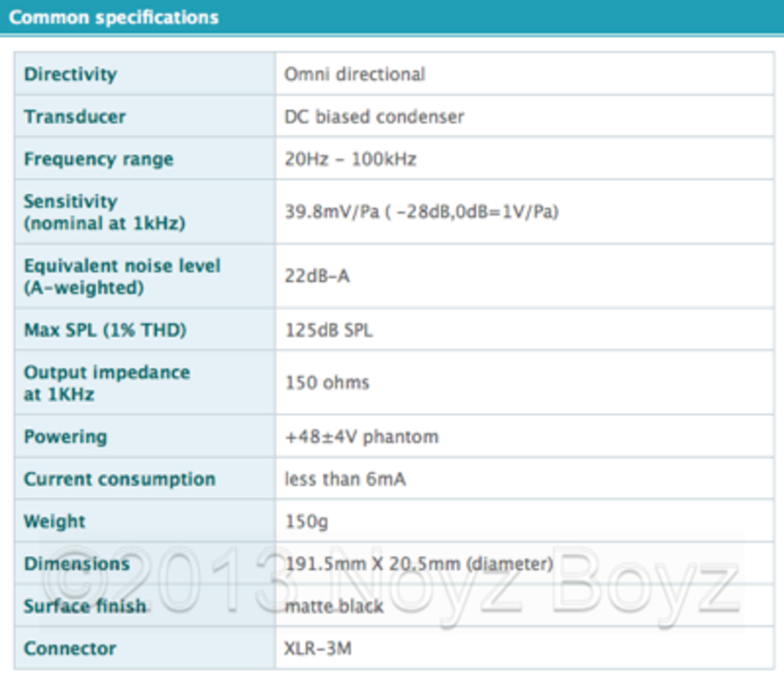Click the matte black surface finish value
Image resolution: width=784 pixels, height=680 pixels.
click(333, 606)
